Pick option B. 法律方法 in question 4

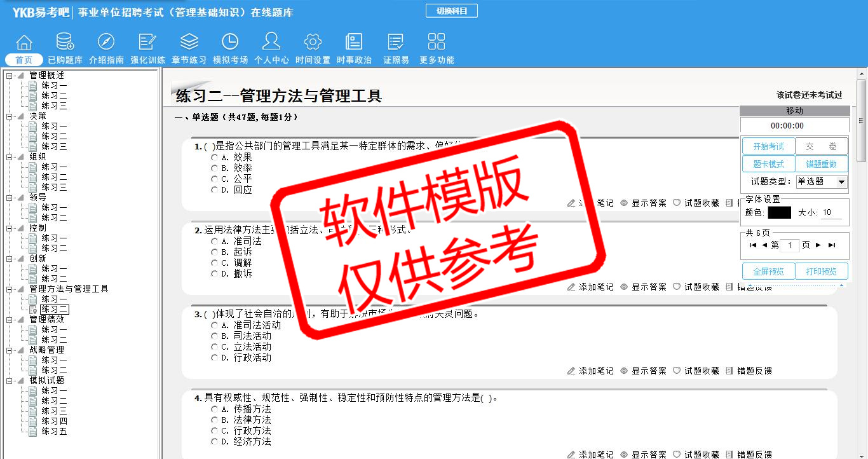coord(214,420)
